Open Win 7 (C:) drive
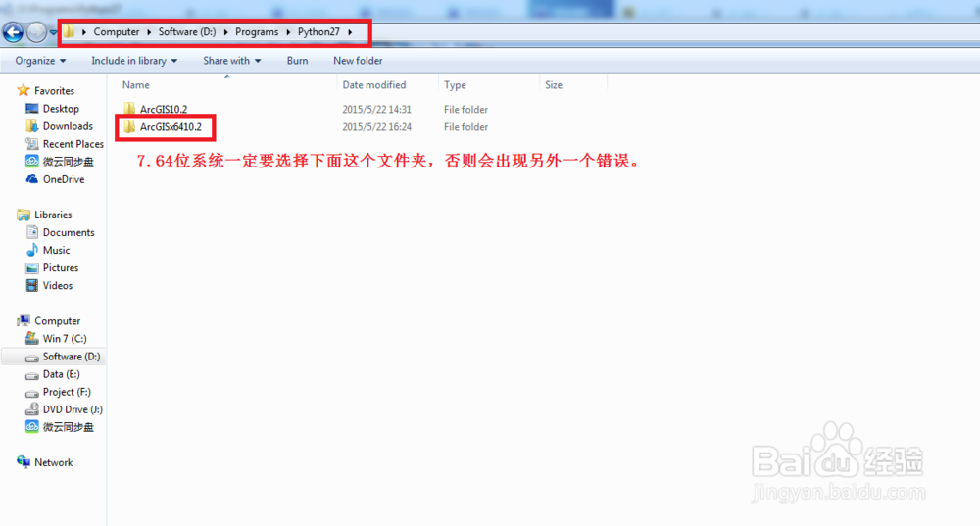The image size is (980, 526). [65, 339]
